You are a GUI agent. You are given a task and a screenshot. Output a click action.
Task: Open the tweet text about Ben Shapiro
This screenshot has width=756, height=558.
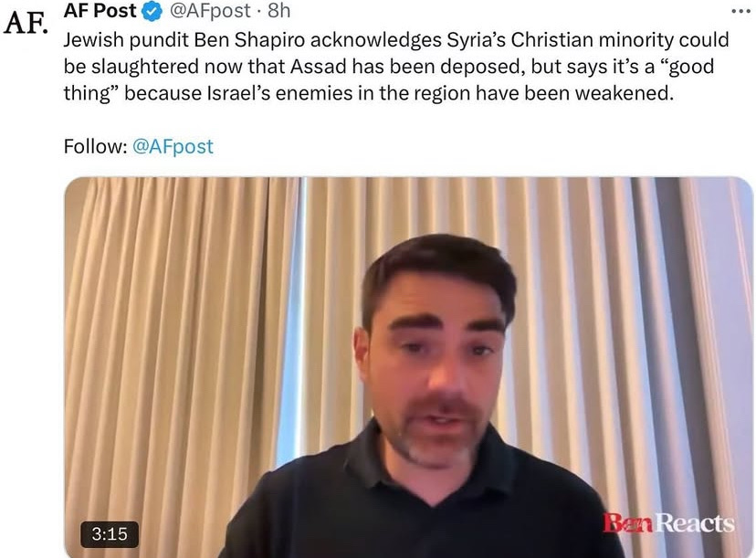point(396,67)
